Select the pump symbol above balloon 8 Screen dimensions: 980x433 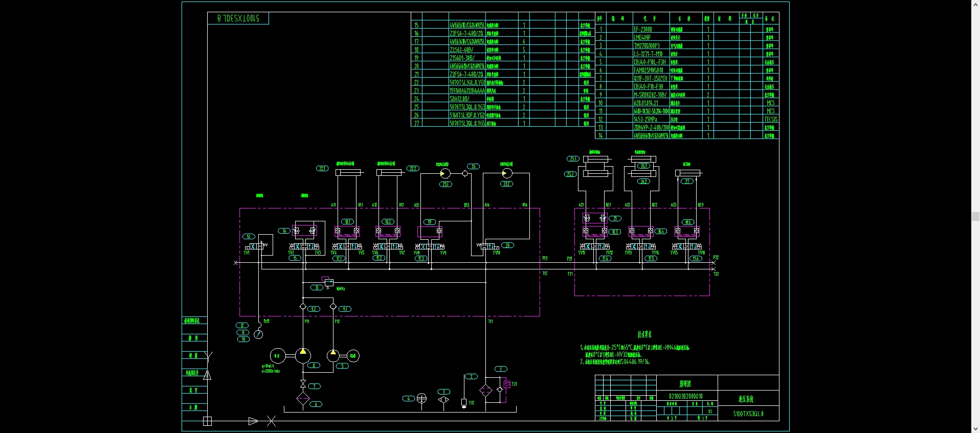click(303, 355)
